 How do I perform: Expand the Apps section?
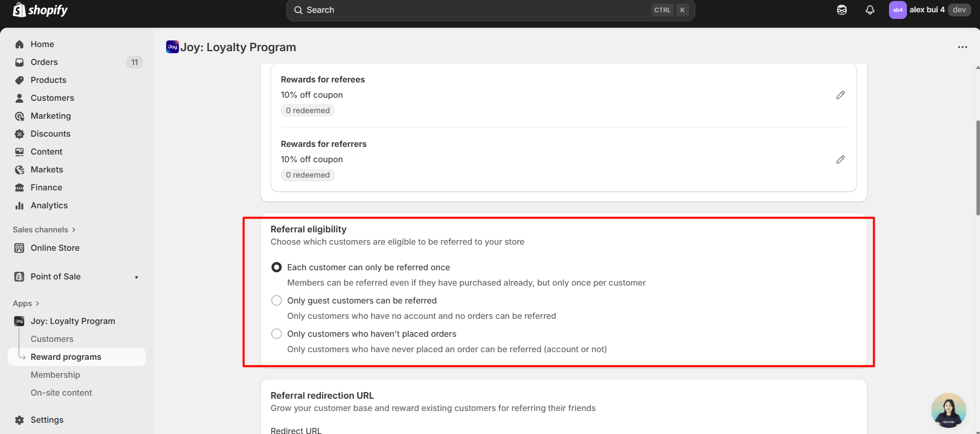26,303
